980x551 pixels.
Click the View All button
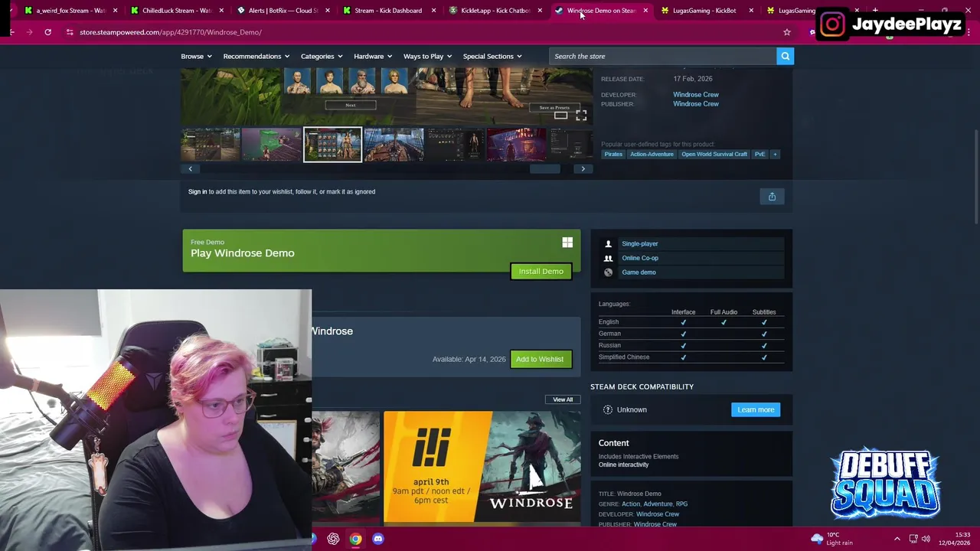(563, 399)
